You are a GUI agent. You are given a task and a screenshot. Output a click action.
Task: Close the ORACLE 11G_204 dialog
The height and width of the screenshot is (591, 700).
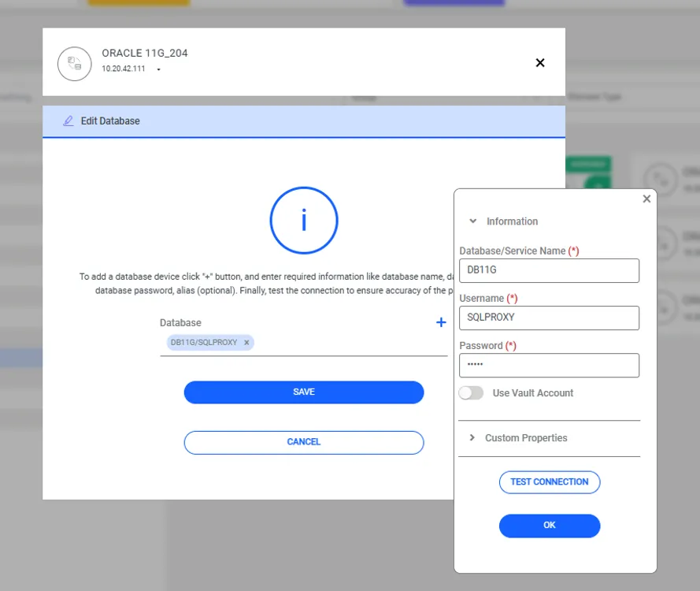[x=539, y=62]
